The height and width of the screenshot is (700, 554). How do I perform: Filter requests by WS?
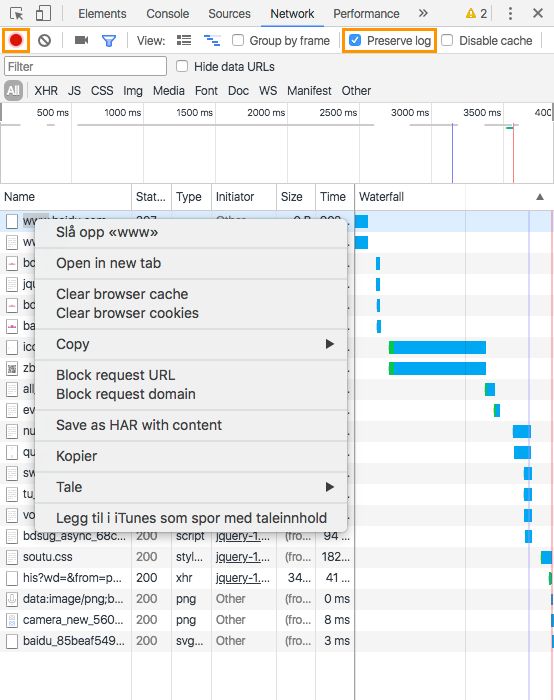268,91
